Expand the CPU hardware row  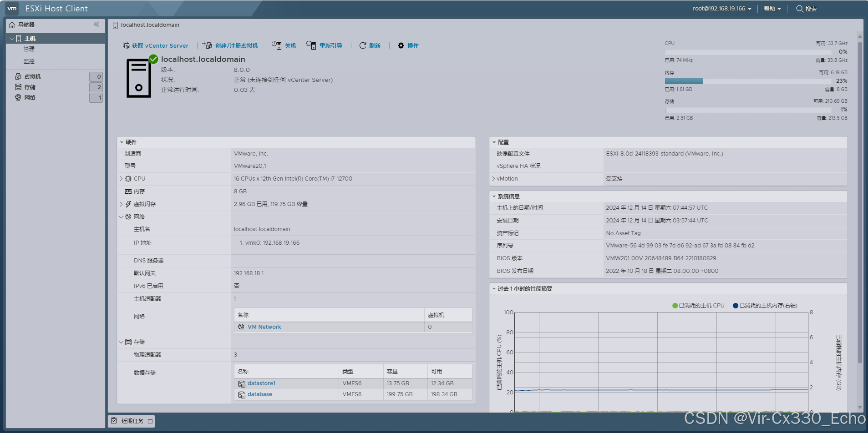point(121,179)
